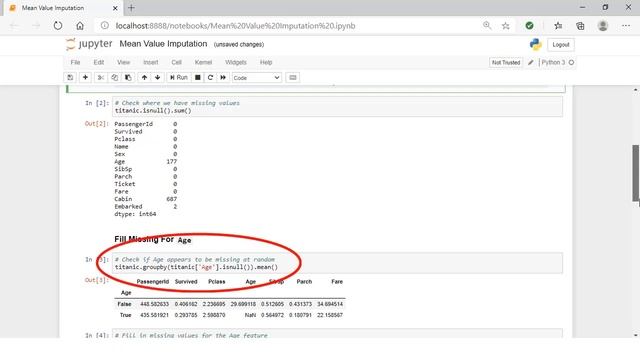Click the Python logo icon
This screenshot has height=360, width=640.
click(536, 44)
